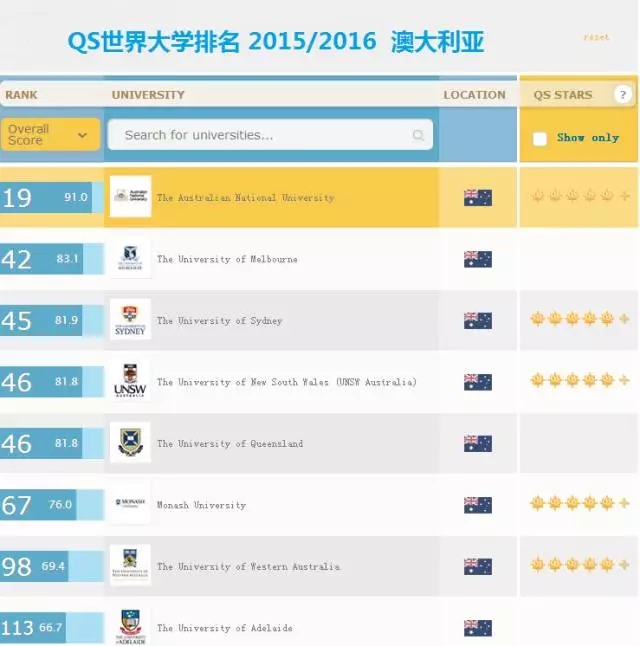Open the QS Stars help question mark
This screenshot has height=646, width=640.
coord(623,95)
